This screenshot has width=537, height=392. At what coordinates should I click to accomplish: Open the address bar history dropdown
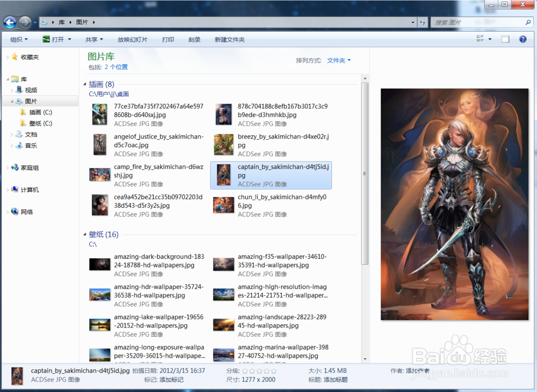click(412, 23)
